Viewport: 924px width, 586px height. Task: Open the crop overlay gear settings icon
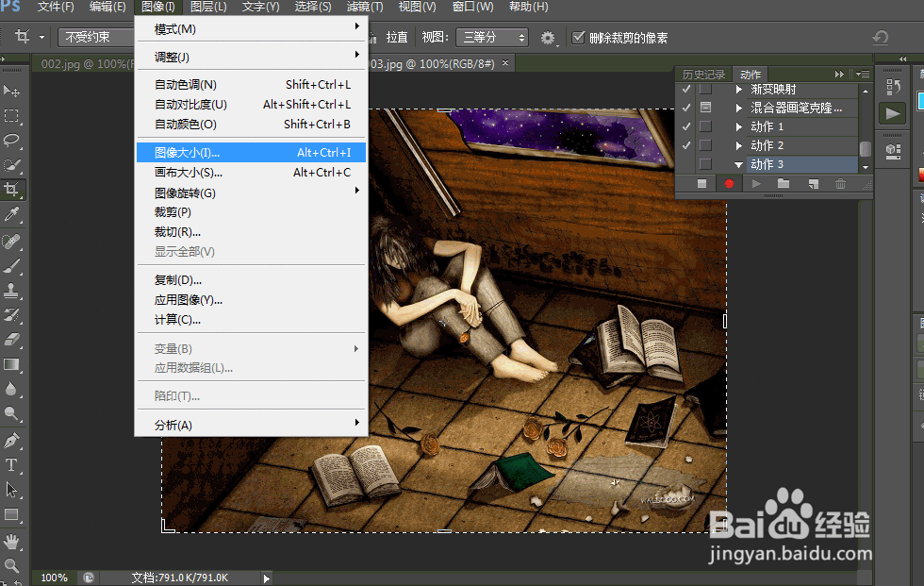pyautogui.click(x=548, y=38)
